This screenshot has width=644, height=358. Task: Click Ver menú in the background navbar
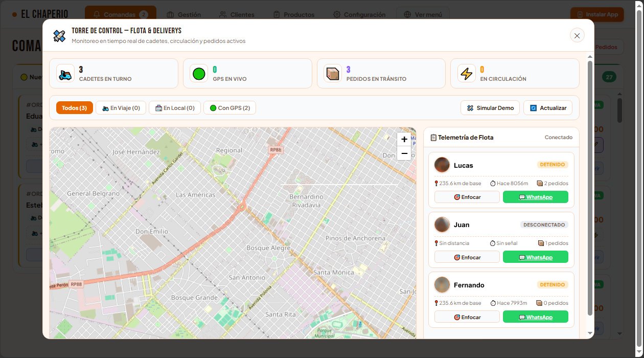point(423,14)
